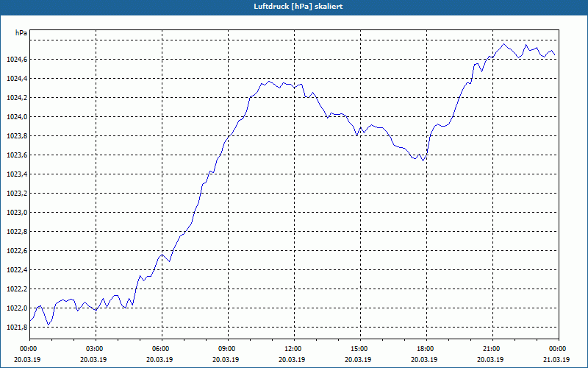Pick the 20.03.19 date below 18:00

[x=424, y=359]
